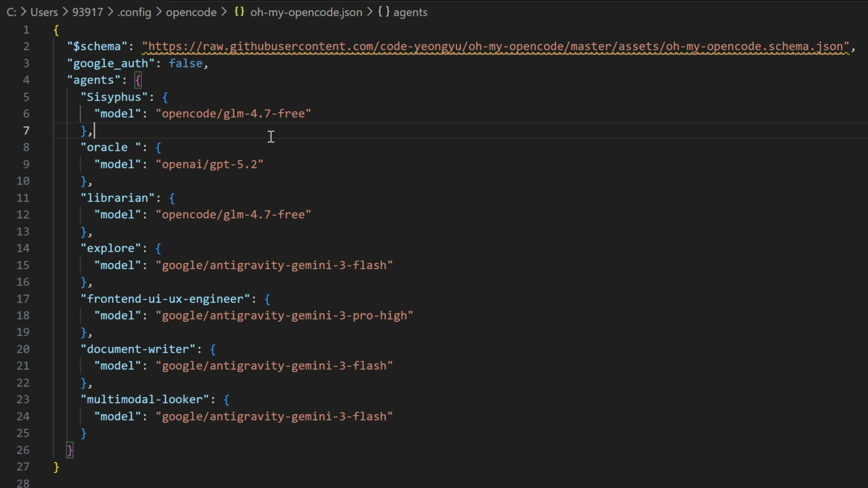Open the opencode folder breadcrumb
Viewport: 868px width, 488px height.
tap(191, 12)
